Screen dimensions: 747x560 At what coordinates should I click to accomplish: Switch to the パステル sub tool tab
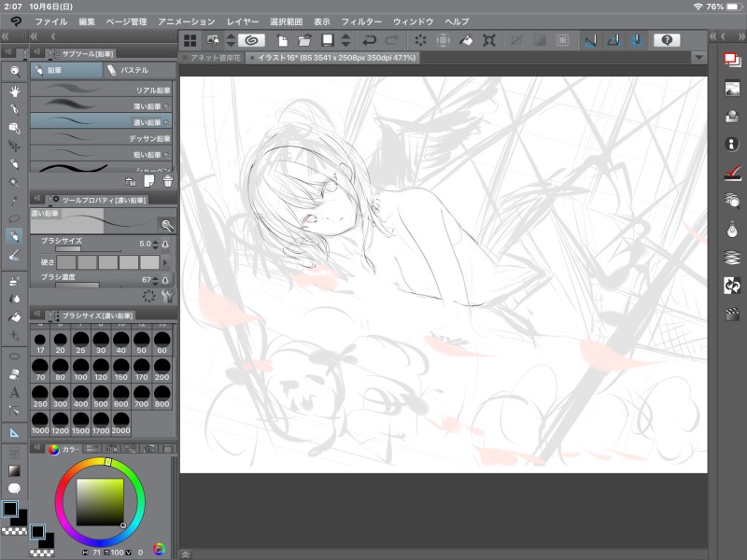coord(139,70)
